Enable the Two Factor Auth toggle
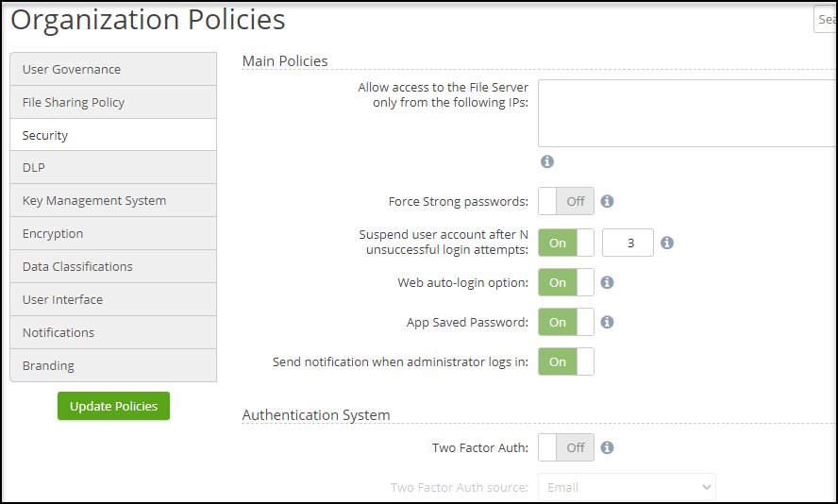Image resolution: width=838 pixels, height=504 pixels. (x=566, y=447)
